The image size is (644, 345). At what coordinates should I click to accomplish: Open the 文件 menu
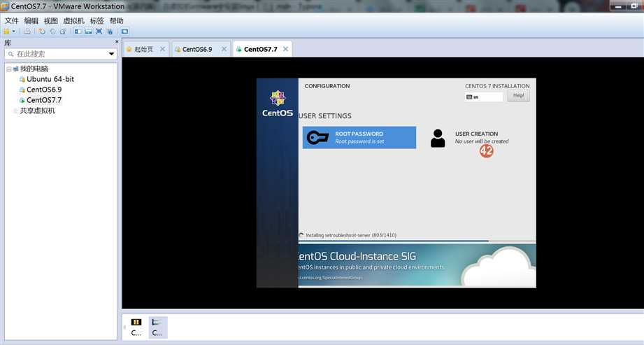(x=11, y=20)
